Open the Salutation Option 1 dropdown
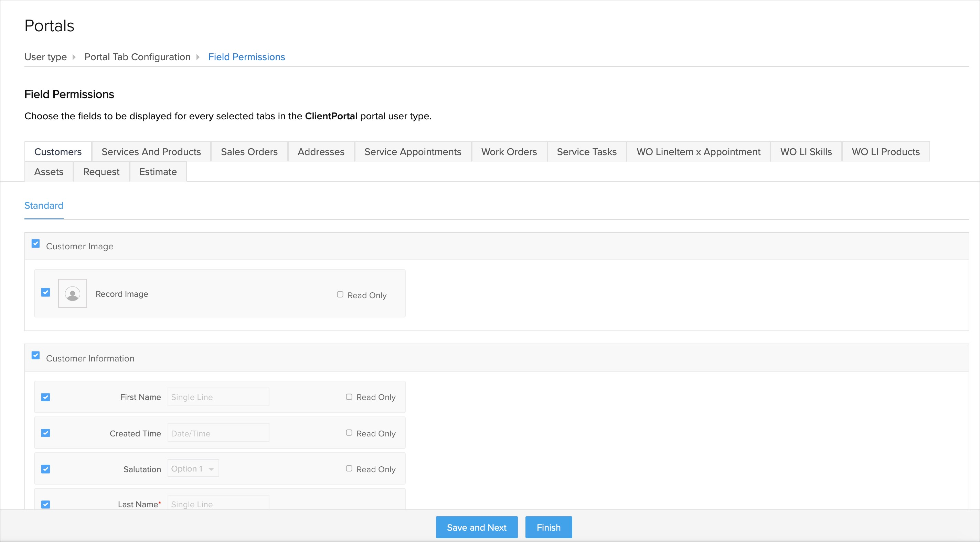980x542 pixels. [x=193, y=469]
